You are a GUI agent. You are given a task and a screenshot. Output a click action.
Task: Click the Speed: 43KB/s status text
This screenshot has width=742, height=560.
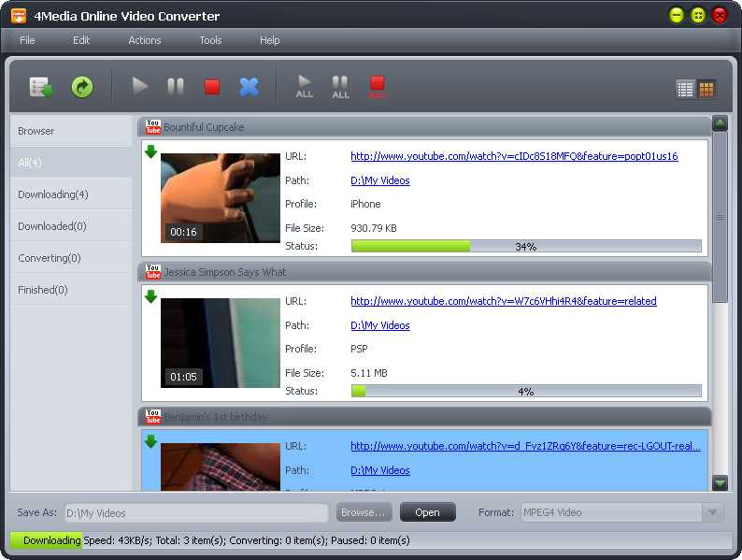(118, 540)
